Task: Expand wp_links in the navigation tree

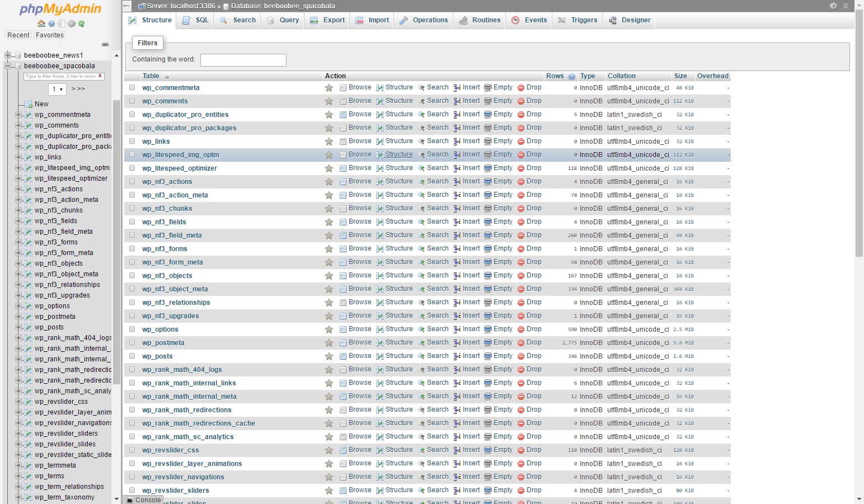Action: (x=18, y=157)
